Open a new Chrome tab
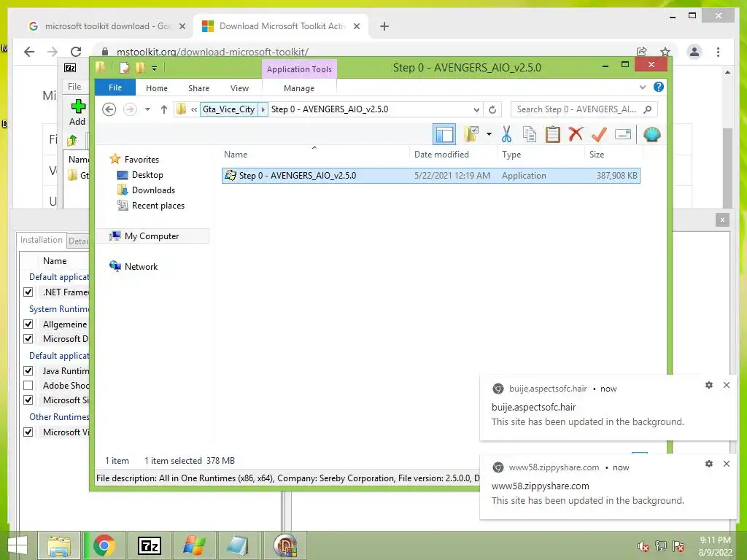747x560 pixels. coord(384,26)
